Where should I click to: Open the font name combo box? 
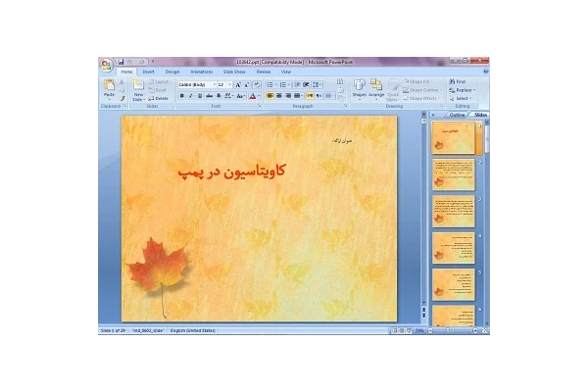(x=197, y=85)
